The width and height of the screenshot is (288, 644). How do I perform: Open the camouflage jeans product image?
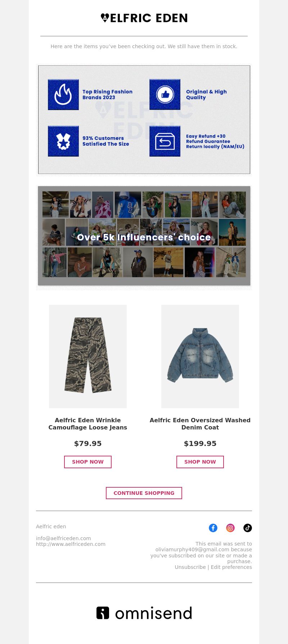[88, 356]
